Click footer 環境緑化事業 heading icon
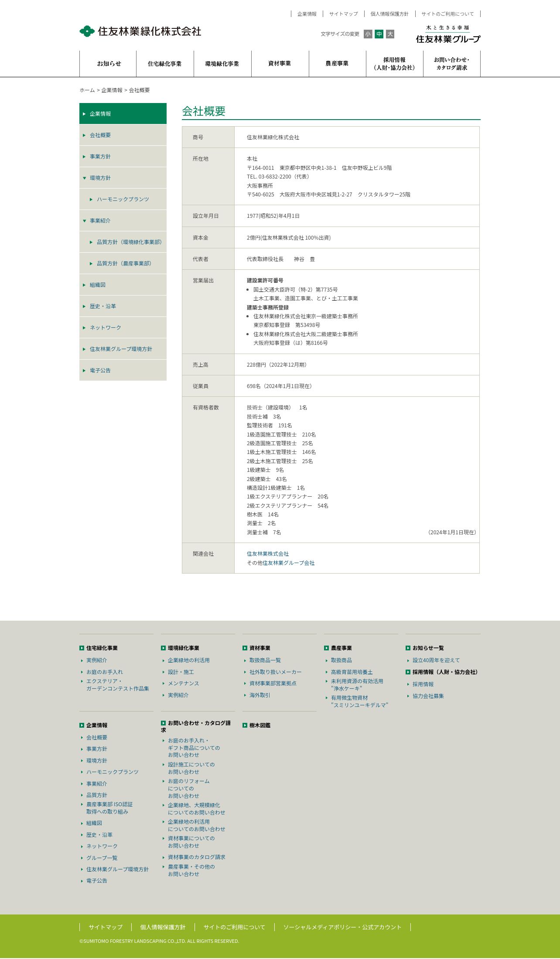The width and height of the screenshot is (560, 959). pos(163,648)
